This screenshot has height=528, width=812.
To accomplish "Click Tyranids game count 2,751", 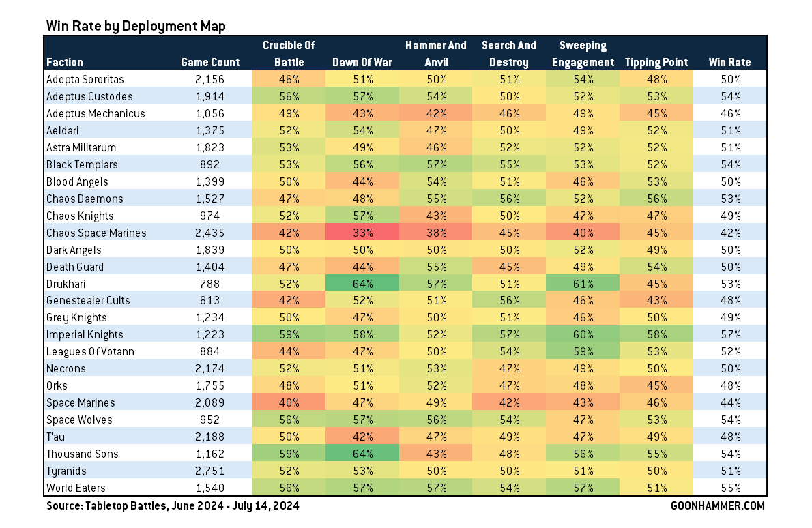I will click(210, 471).
